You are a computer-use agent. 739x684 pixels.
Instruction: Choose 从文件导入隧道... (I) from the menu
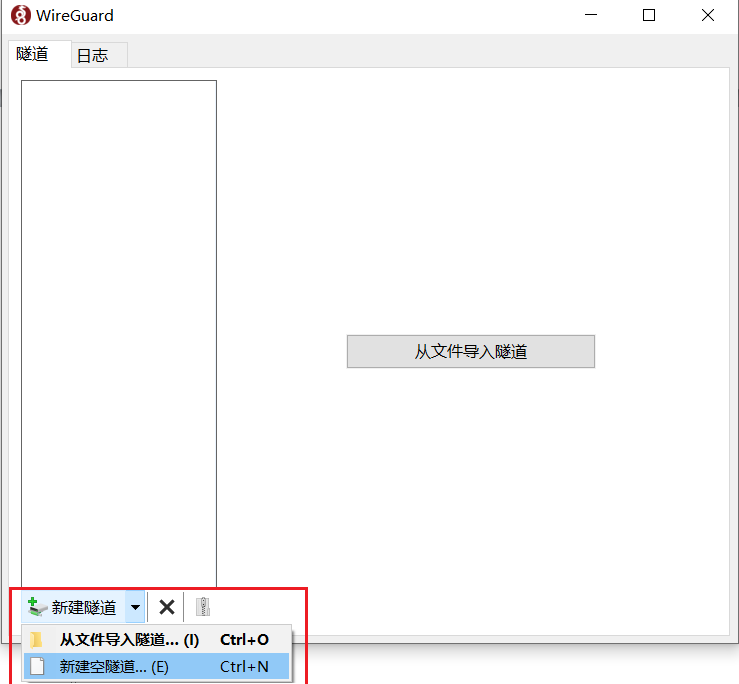point(129,640)
